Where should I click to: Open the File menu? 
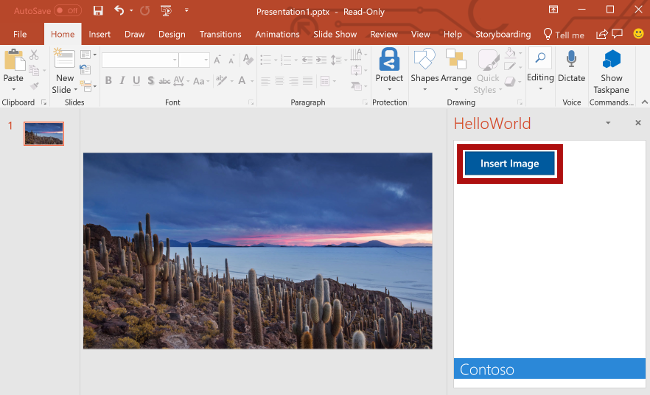click(20, 34)
